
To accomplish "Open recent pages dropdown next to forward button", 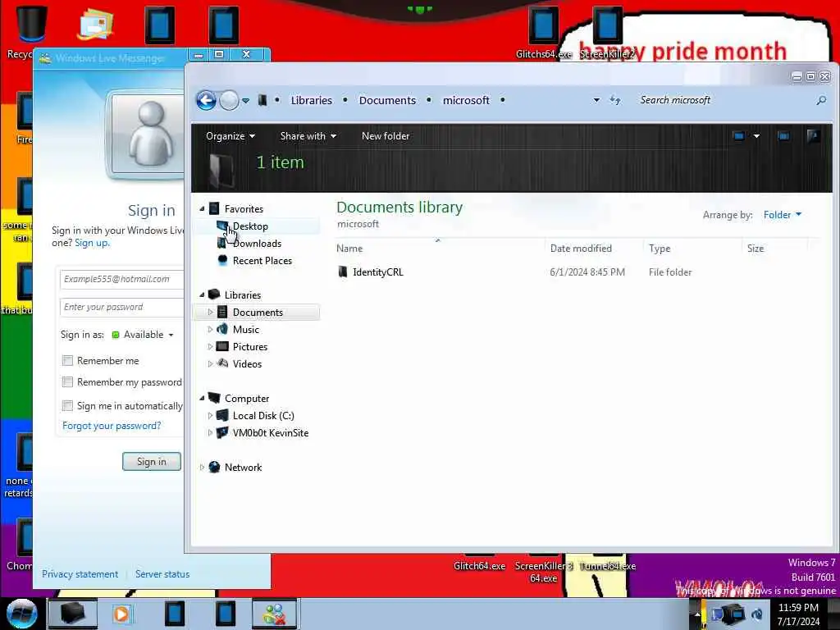I will coord(245,101).
